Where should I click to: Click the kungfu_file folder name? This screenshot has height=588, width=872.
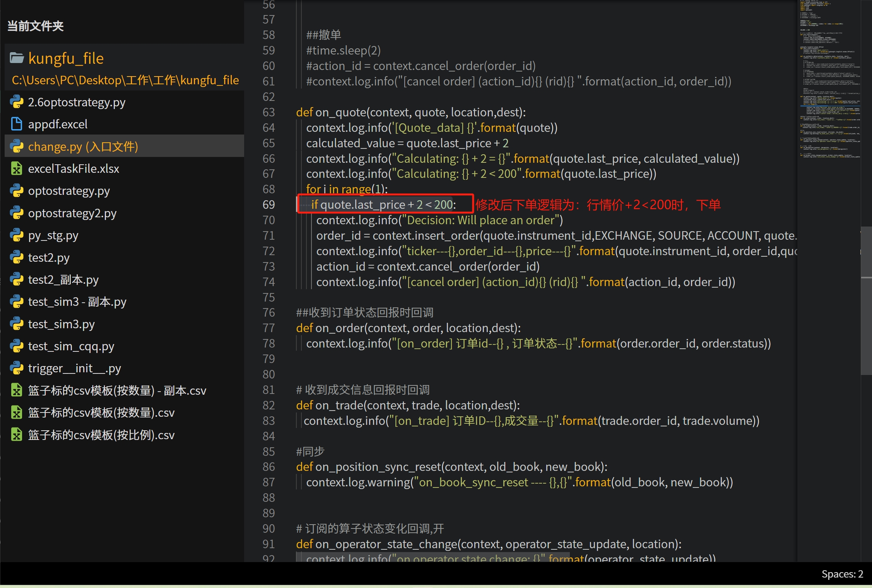(x=66, y=58)
